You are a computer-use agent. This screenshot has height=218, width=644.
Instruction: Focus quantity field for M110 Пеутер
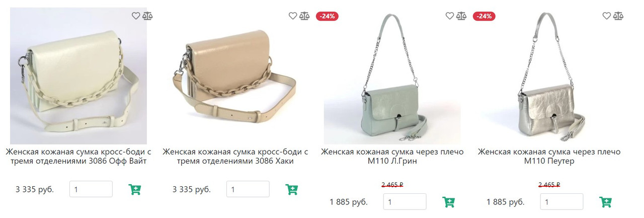562,202
